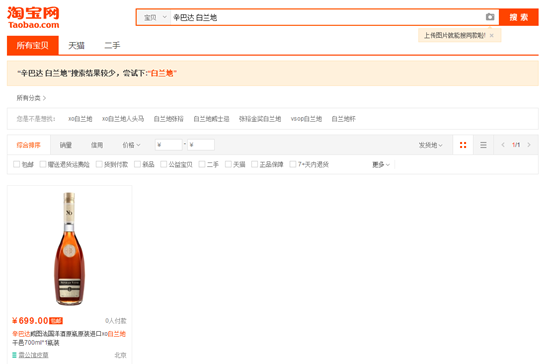Tick the 包邮 checkbox
The width and height of the screenshot is (554, 364).
click(x=16, y=164)
